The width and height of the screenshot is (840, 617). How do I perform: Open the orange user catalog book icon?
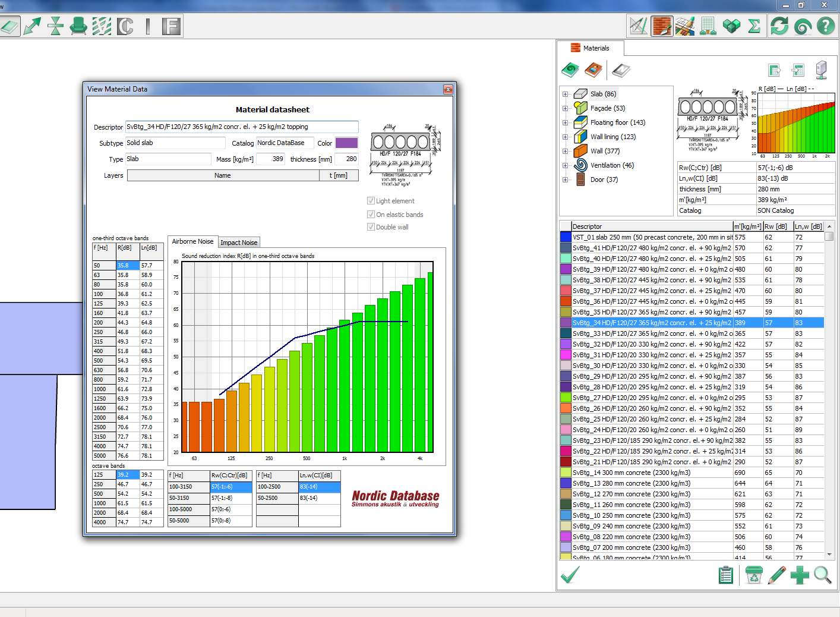pyautogui.click(x=593, y=71)
